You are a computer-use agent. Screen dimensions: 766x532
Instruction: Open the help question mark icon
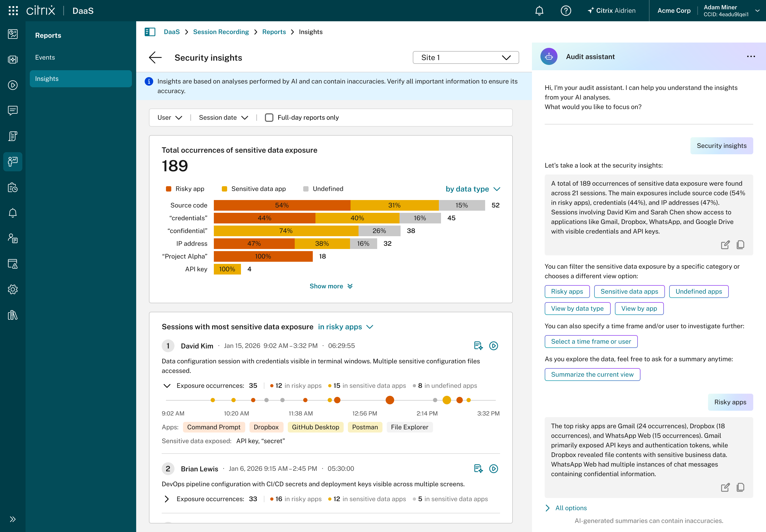coord(566,11)
